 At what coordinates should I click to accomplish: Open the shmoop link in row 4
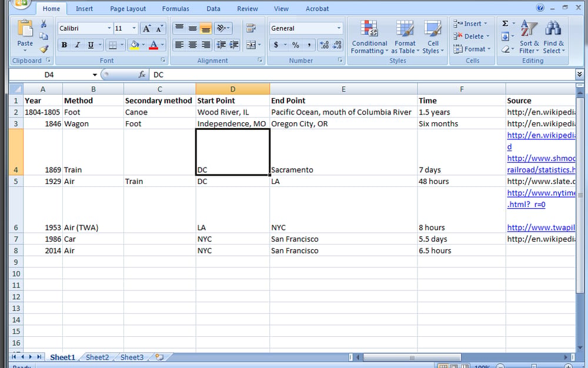pyautogui.click(x=541, y=159)
